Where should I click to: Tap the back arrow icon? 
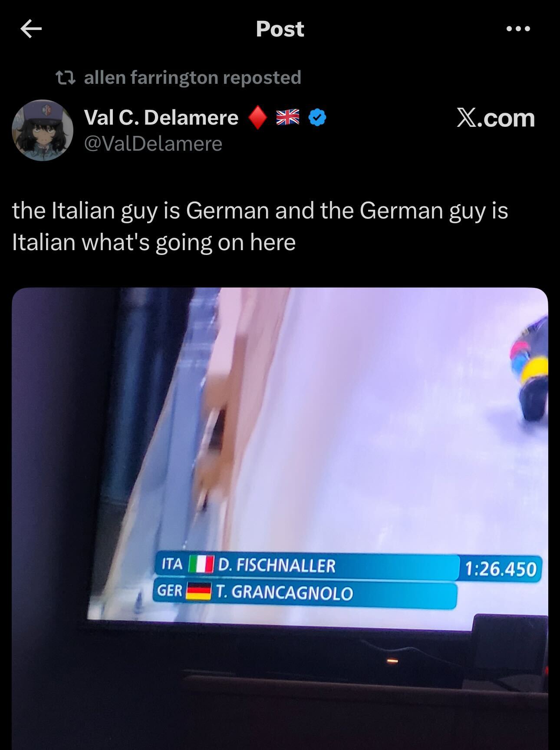pos(31,29)
